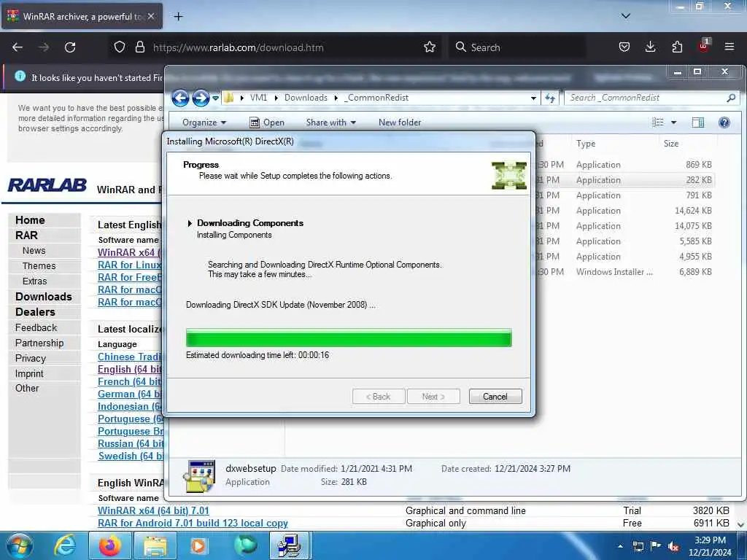
Task: Open the Privacy page link
Action: 31,358
